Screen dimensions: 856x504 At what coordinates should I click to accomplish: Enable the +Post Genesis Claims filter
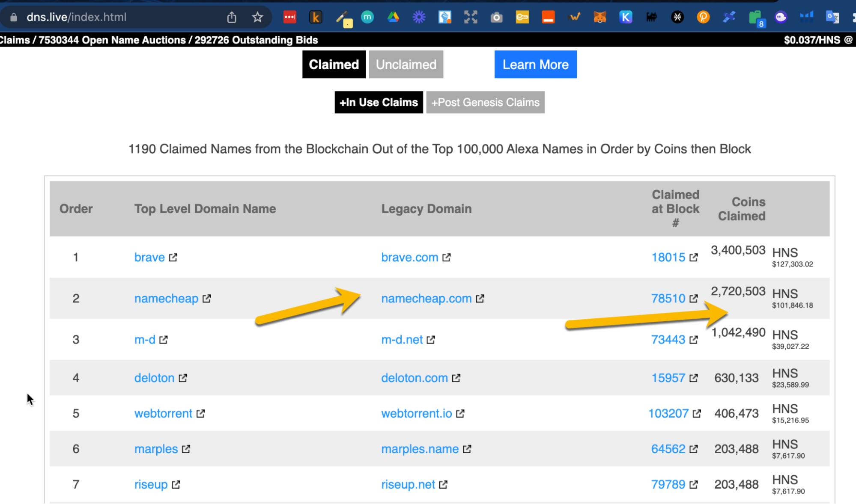[485, 102]
